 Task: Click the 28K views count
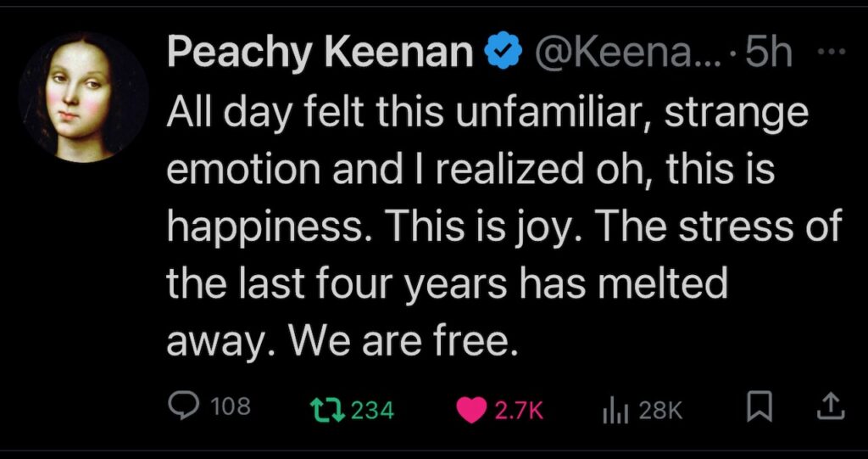click(660, 410)
